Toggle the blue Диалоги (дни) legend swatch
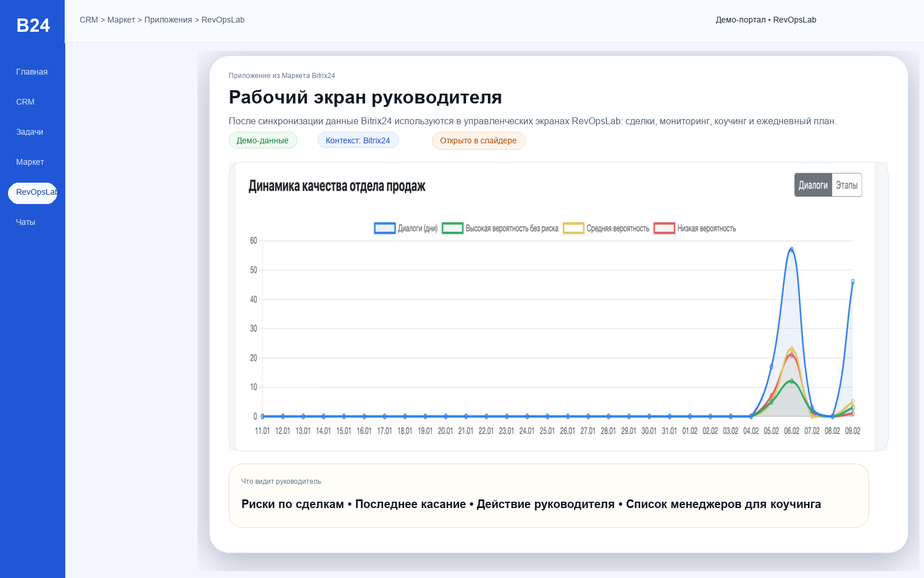Viewport: 924px width, 578px height. [385, 228]
